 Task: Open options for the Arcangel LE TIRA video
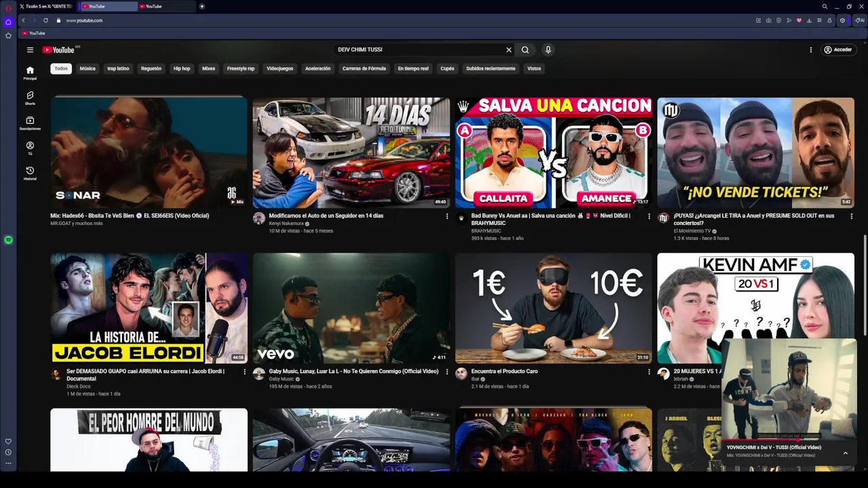pyautogui.click(x=852, y=216)
